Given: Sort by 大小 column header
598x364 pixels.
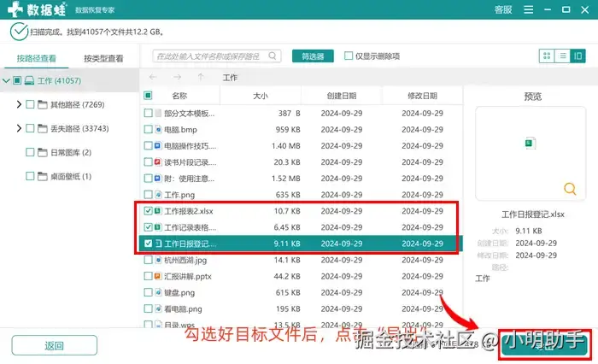Looking at the screenshot, I should 261,96.
